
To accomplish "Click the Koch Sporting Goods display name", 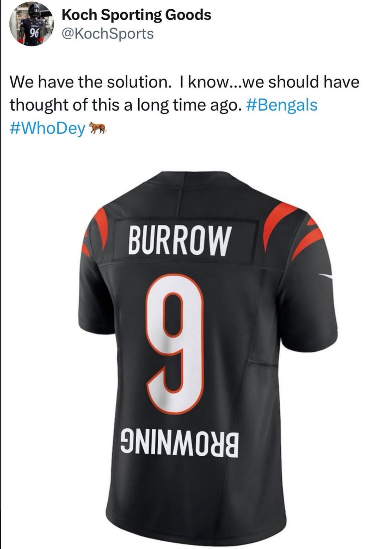I will coord(137,15).
